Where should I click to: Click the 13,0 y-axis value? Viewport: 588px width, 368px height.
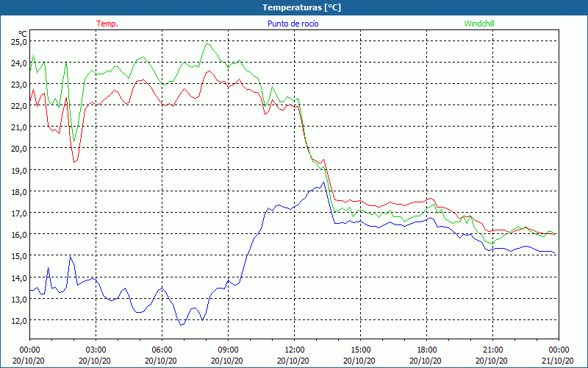(19, 300)
